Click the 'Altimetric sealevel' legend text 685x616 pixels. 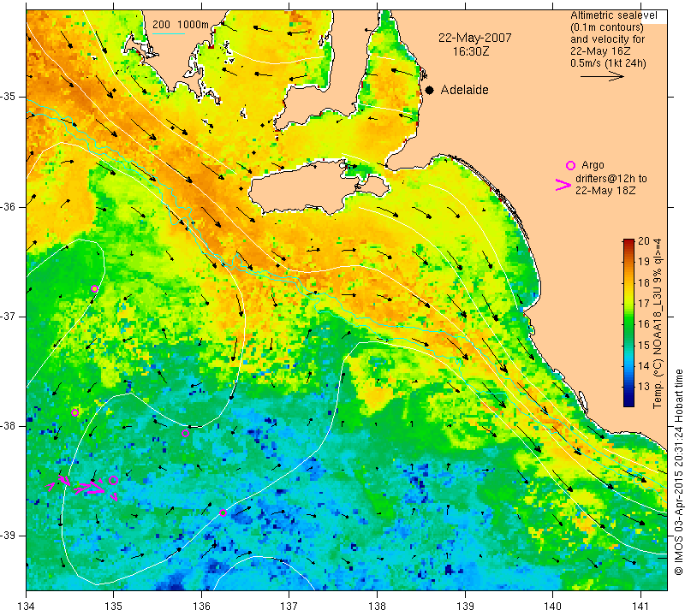pos(613,15)
